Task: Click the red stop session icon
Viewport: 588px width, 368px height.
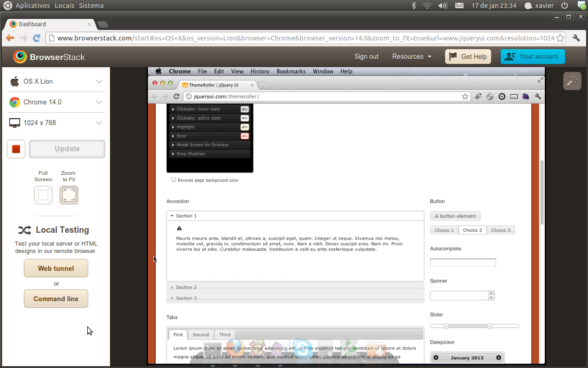Action: (16, 149)
